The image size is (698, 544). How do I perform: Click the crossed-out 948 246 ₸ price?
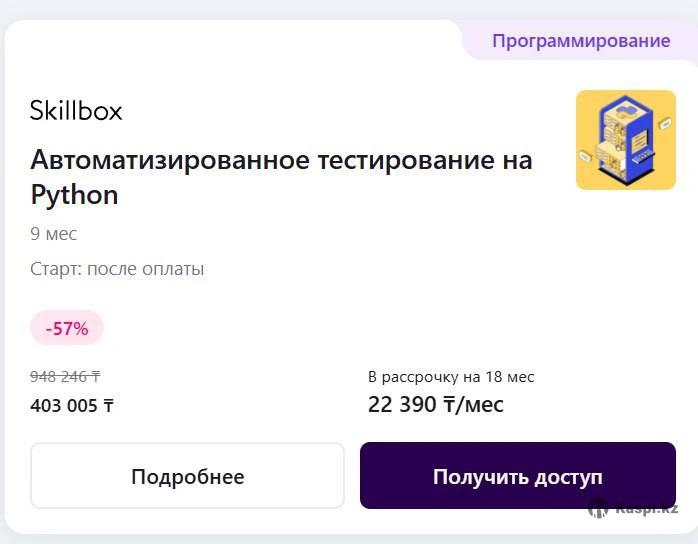[65, 376]
